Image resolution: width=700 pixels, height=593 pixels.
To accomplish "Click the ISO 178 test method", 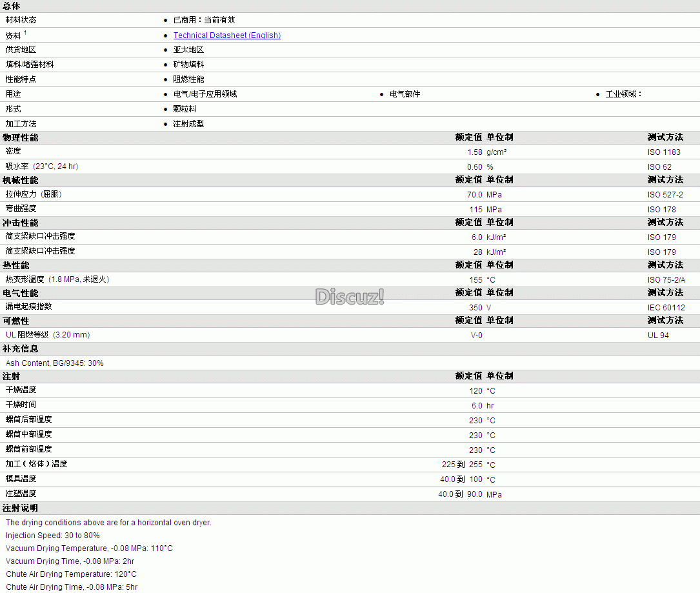I will (661, 210).
